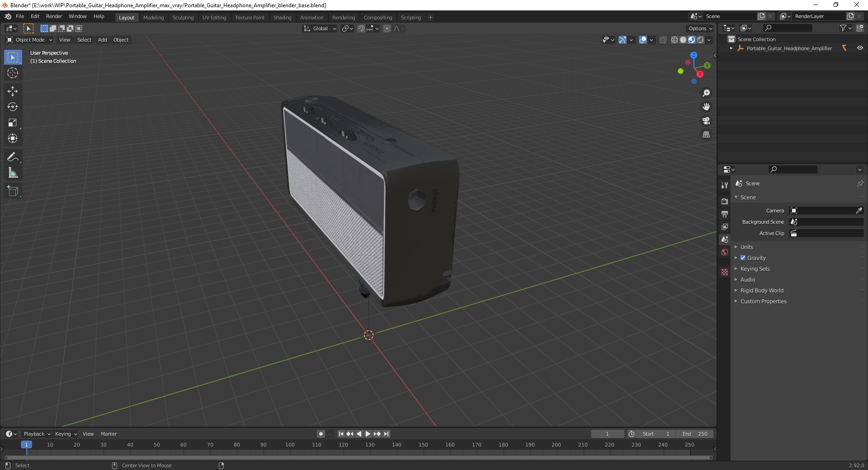Click the End frame 250 field

(695, 434)
